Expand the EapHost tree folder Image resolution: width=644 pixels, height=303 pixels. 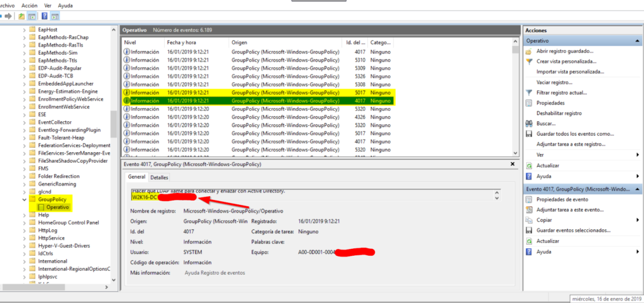(25, 30)
